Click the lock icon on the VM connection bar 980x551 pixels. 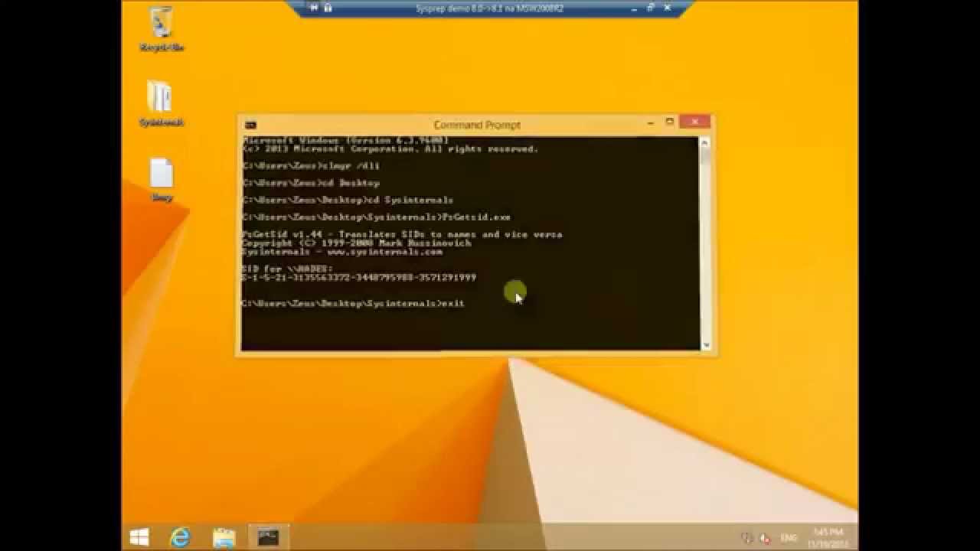pos(328,8)
